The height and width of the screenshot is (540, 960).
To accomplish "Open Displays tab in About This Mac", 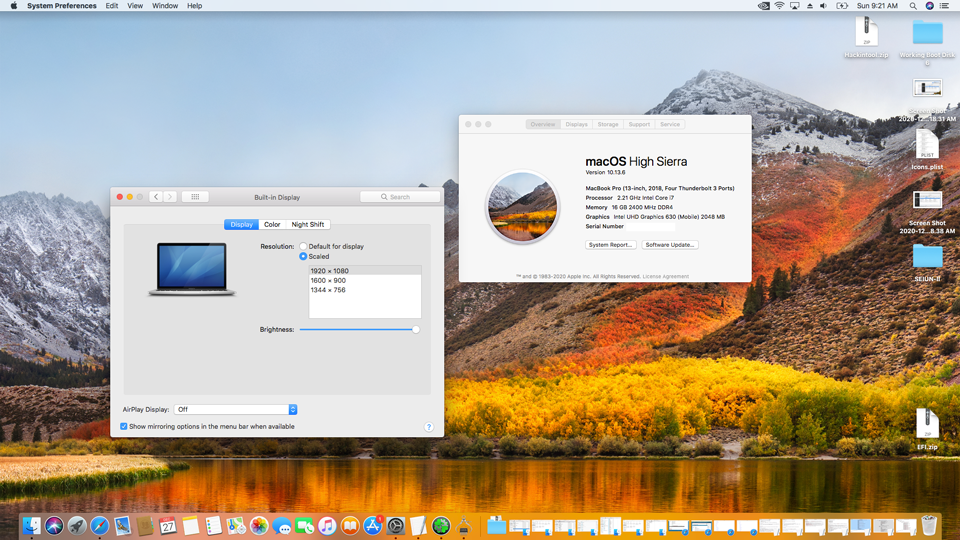I will pyautogui.click(x=576, y=124).
